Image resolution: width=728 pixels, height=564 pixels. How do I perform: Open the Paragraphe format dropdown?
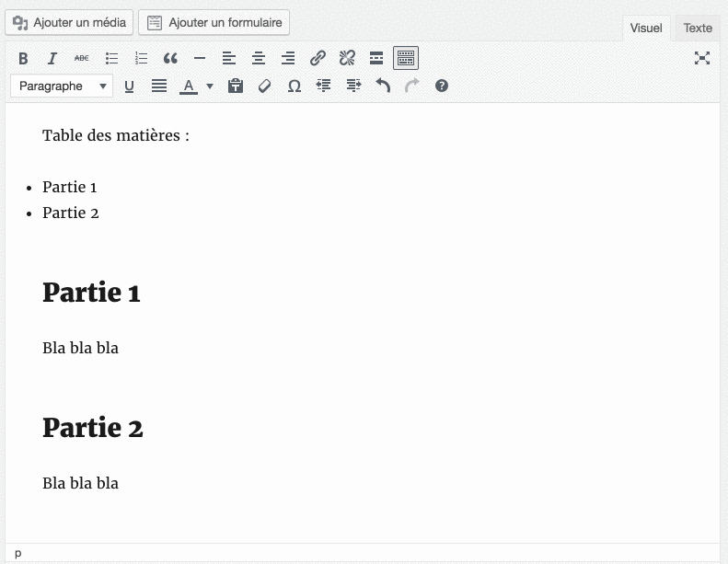tap(62, 86)
